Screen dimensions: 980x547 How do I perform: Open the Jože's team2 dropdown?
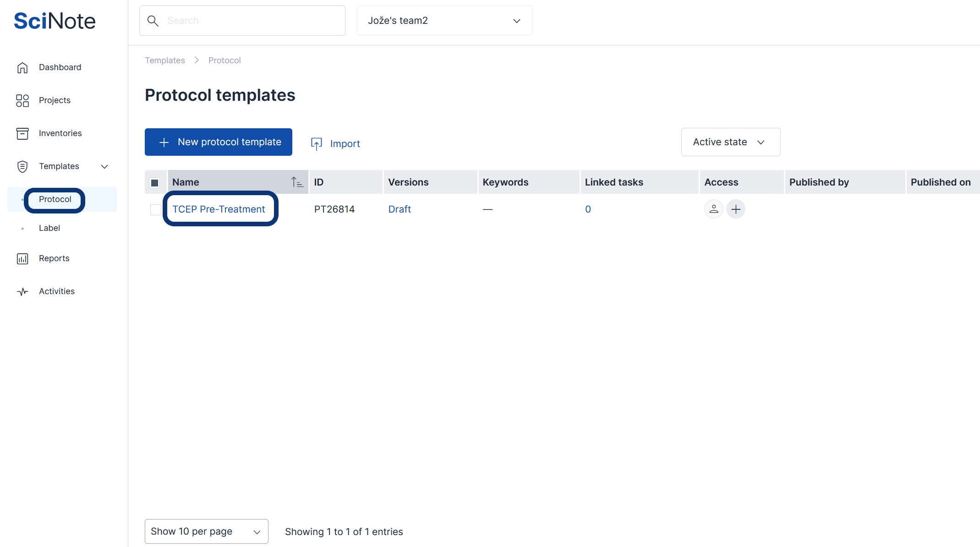point(444,21)
